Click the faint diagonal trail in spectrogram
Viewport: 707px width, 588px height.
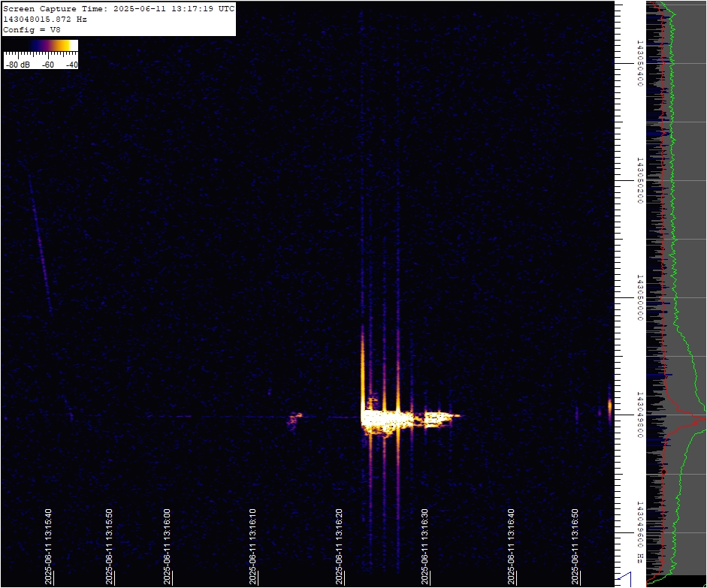tap(41, 246)
